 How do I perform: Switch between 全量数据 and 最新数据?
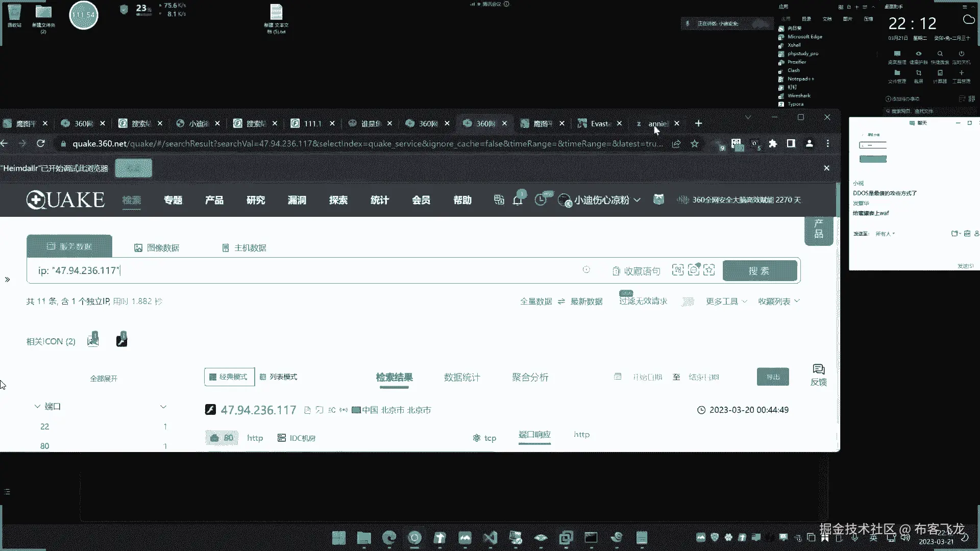(x=561, y=302)
